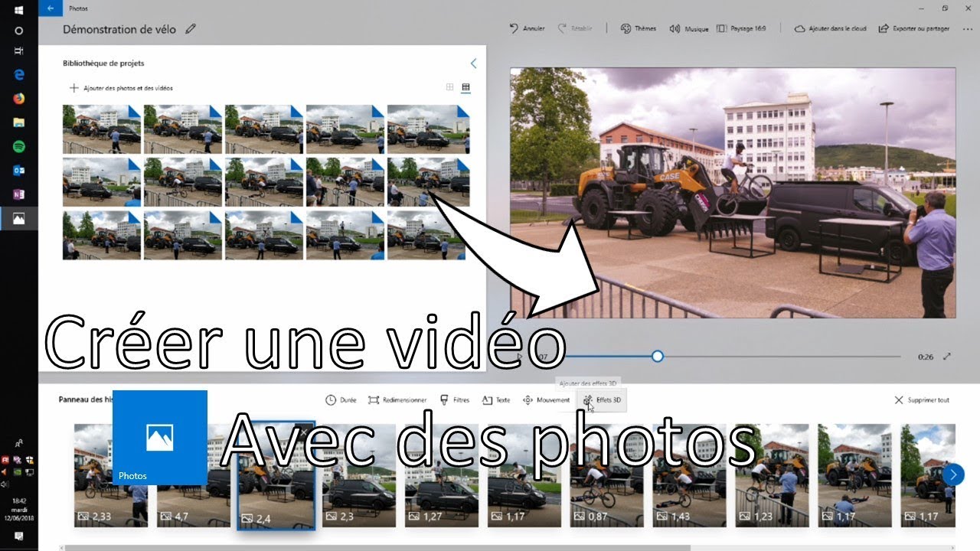Click Ajouter dans le cloud
This screenshot has width=980, height=551.
tap(831, 28)
